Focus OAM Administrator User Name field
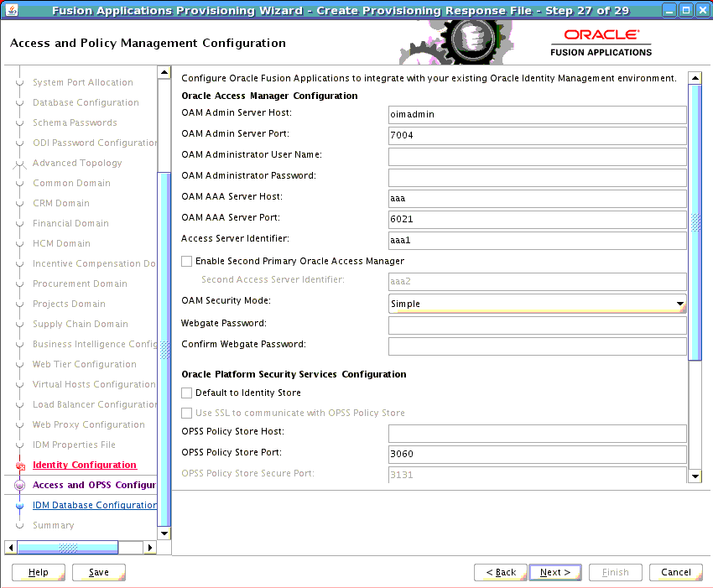 pos(538,156)
